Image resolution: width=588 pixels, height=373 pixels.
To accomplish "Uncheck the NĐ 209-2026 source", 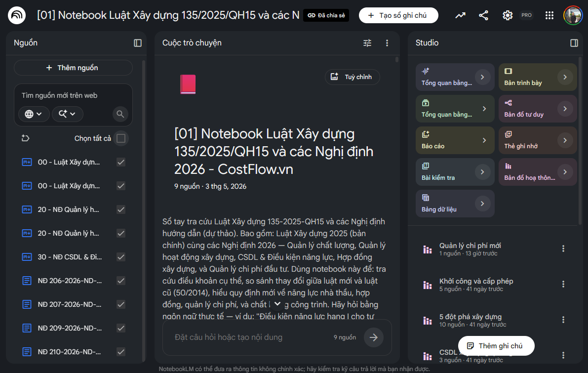I will [121, 328].
